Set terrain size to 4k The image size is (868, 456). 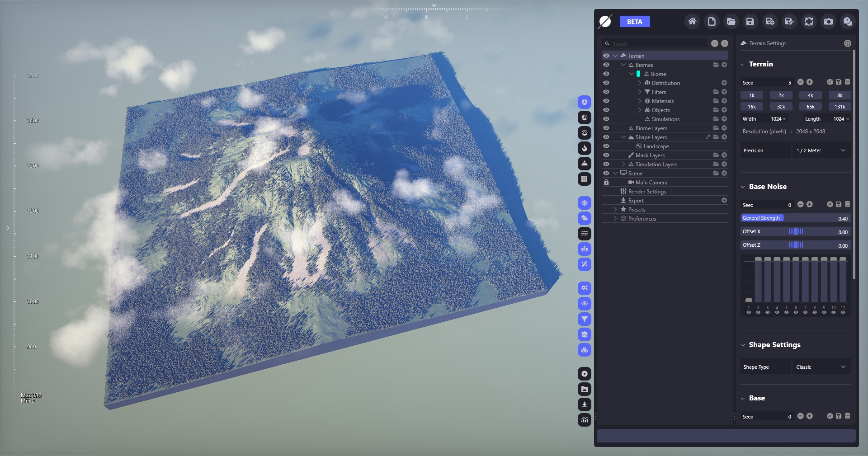[810, 95]
